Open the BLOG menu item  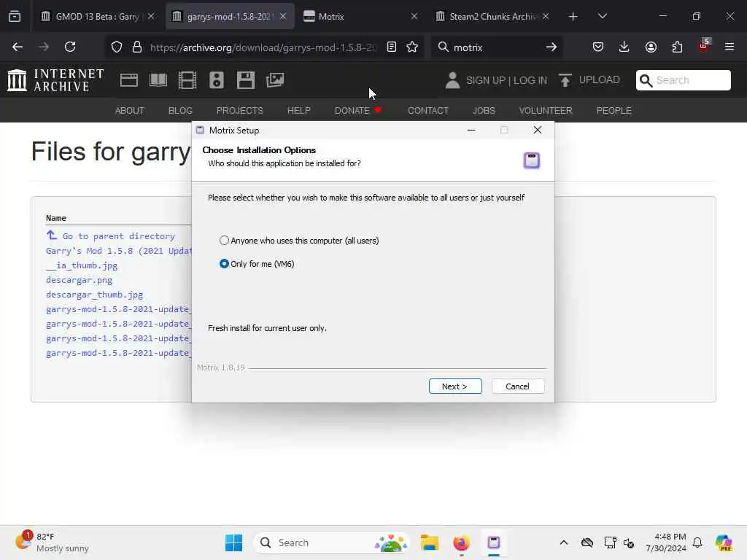coord(180,111)
